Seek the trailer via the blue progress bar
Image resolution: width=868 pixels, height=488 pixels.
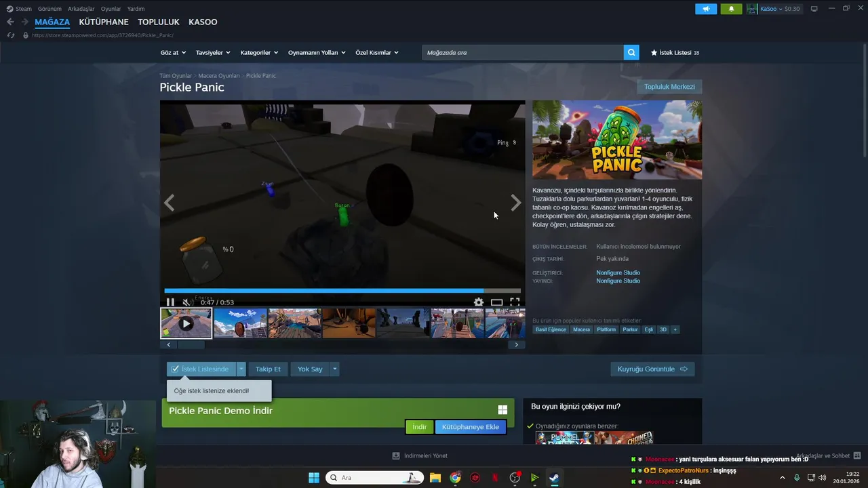[342, 291]
